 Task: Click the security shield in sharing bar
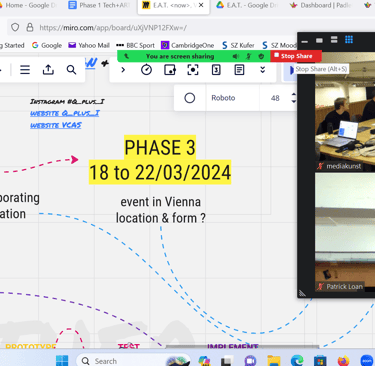[261, 56]
